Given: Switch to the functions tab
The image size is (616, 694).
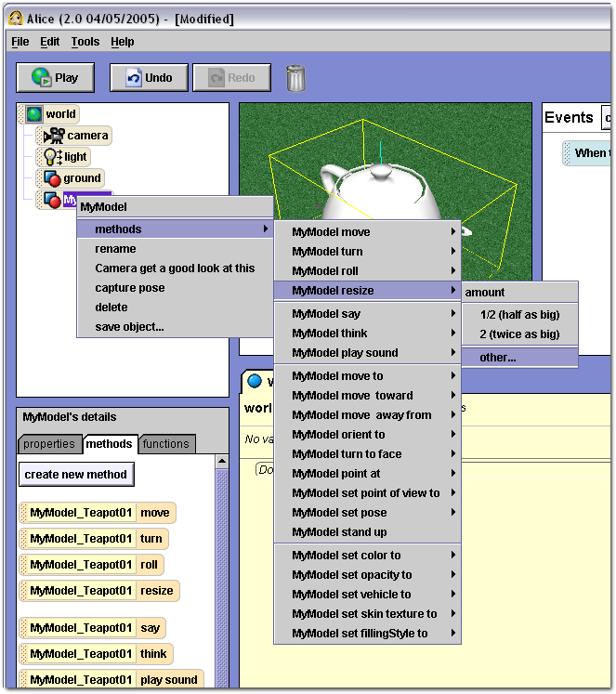Looking at the screenshot, I should [166, 444].
